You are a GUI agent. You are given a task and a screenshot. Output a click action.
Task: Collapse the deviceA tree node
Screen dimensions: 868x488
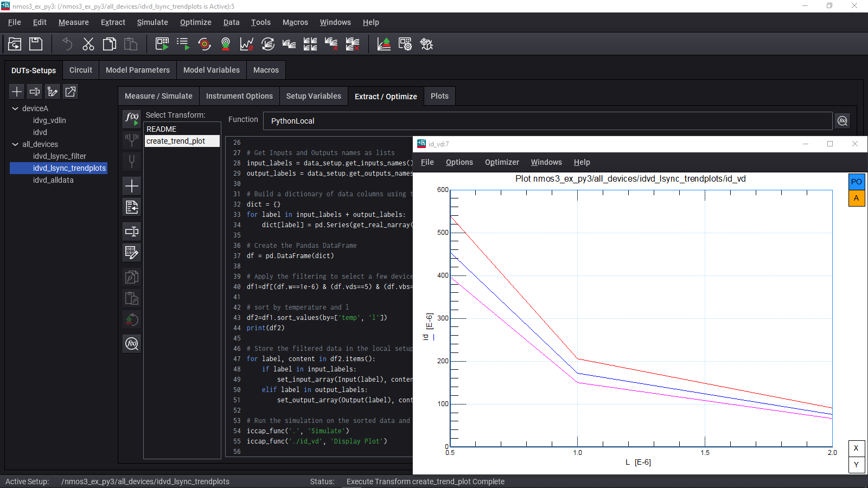(x=15, y=108)
